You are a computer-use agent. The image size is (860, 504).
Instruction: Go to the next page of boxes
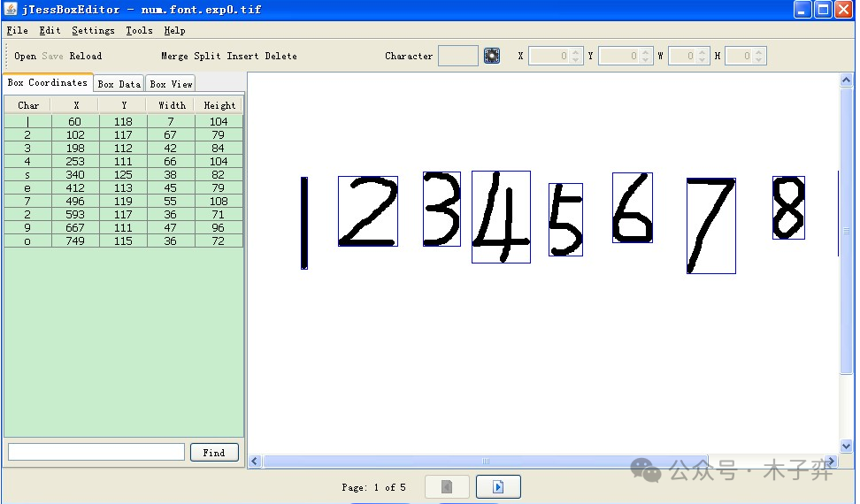pyautogui.click(x=498, y=486)
